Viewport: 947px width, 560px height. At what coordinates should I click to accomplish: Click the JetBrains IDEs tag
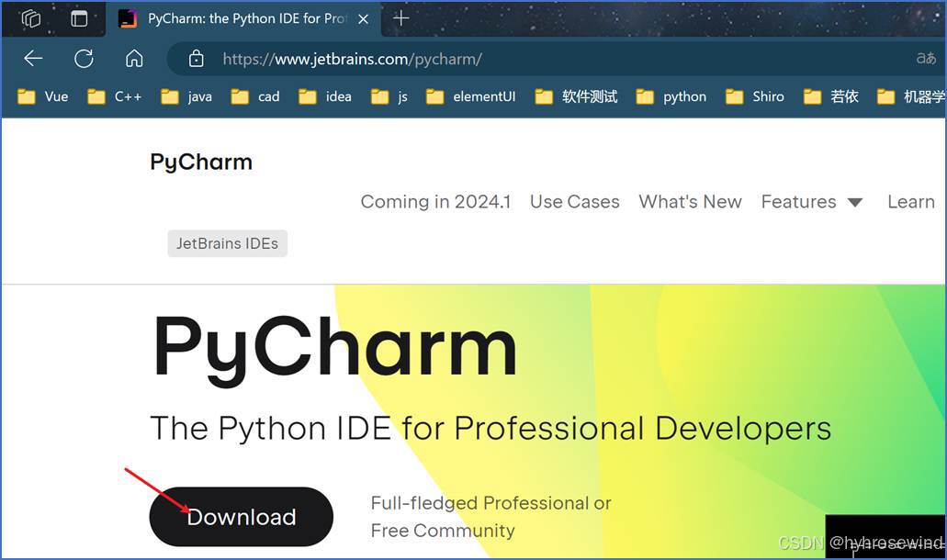tap(227, 243)
